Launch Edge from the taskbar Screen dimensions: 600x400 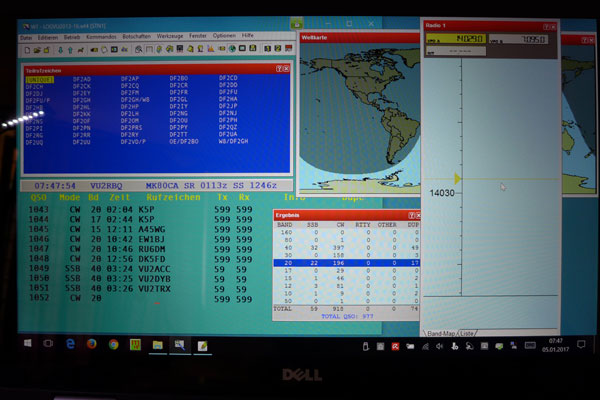click(70, 344)
